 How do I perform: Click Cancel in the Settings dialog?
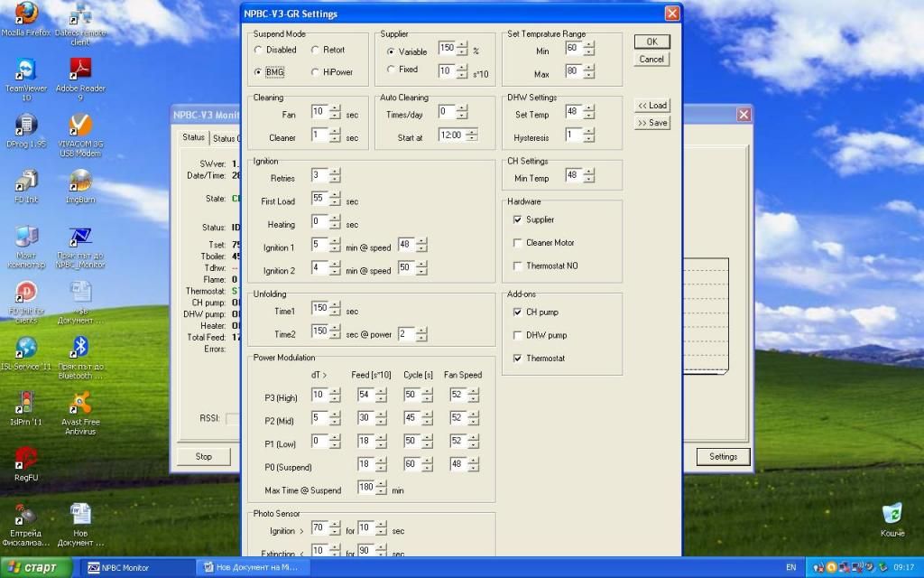point(651,59)
